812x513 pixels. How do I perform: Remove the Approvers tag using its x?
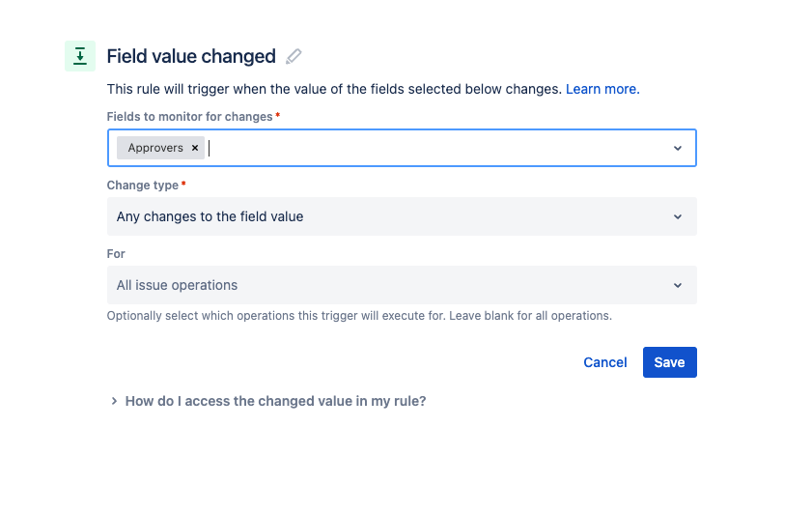click(x=195, y=148)
